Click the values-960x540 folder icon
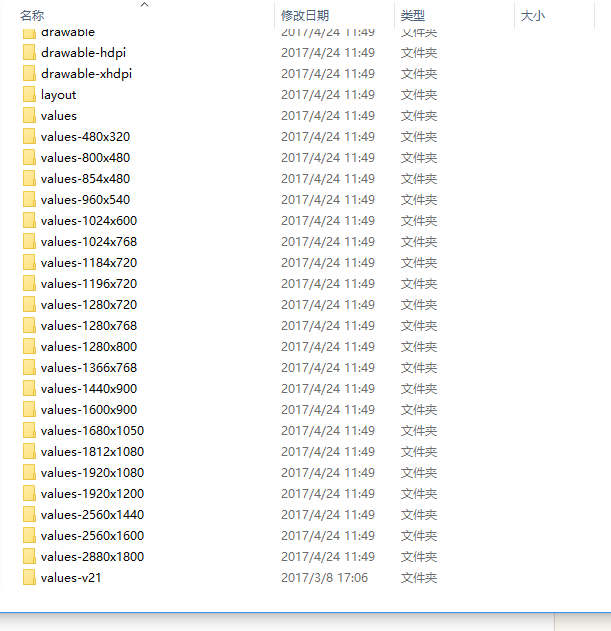Screen dimensions: 611x631 tap(29, 200)
